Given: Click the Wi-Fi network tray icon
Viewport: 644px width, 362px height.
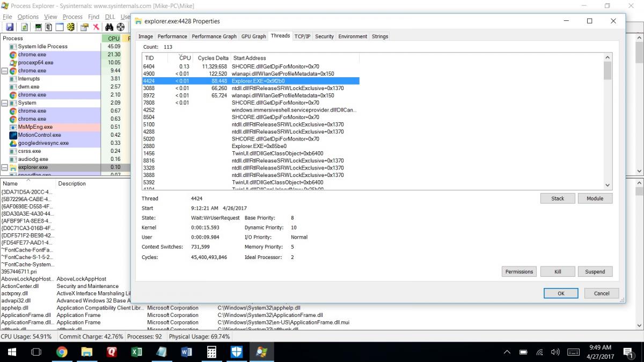Looking at the screenshot, I should pos(540,352).
